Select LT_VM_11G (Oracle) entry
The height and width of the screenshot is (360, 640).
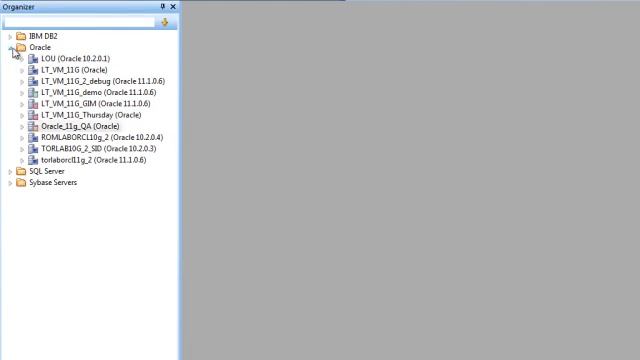click(74, 70)
